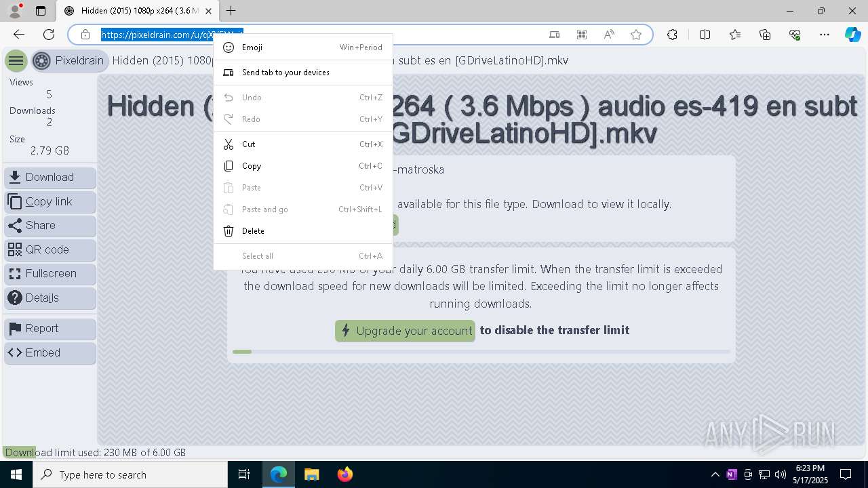Refresh the page
The height and width of the screenshot is (488, 868).
49,35
